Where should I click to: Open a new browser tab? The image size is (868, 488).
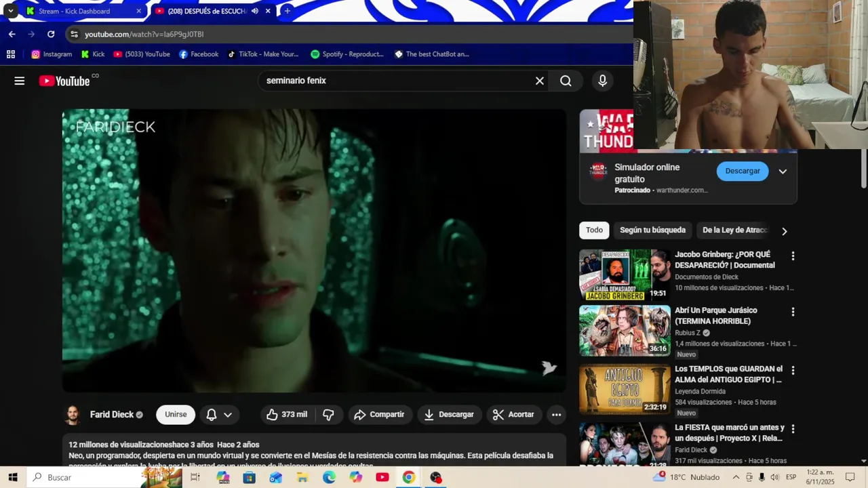point(288,11)
